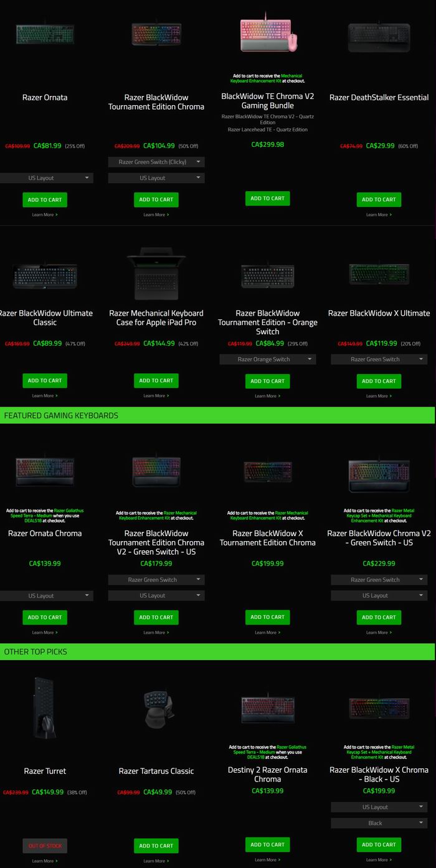Expand the Razer Orange Switch dropdown

point(268,359)
